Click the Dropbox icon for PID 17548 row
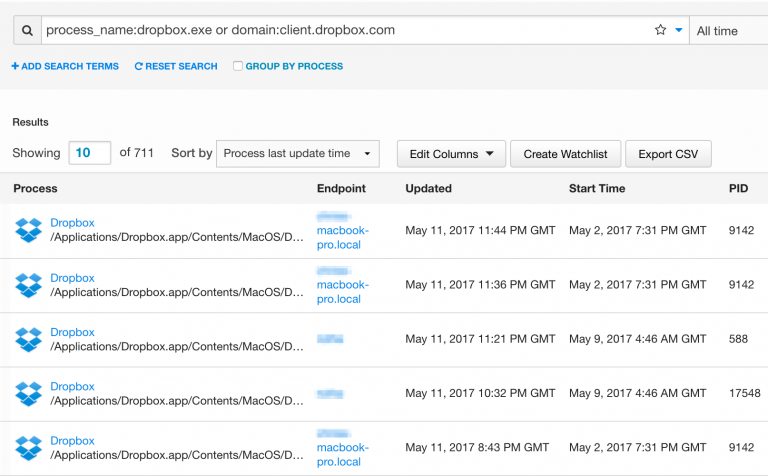This screenshot has height=476, width=768. [x=28, y=393]
